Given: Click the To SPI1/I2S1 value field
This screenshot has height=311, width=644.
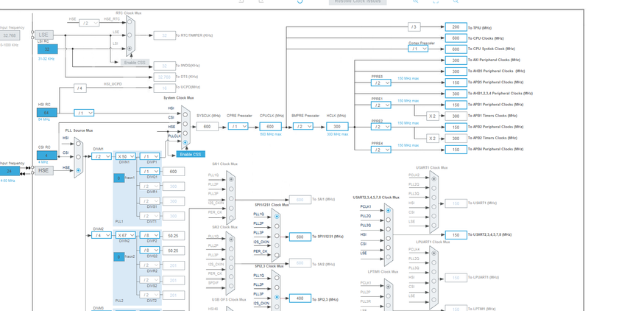Looking at the screenshot, I should coord(300,237).
